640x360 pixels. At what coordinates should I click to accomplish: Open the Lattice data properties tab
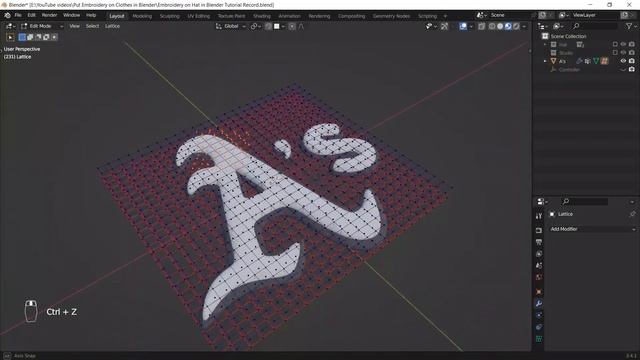[539, 339]
